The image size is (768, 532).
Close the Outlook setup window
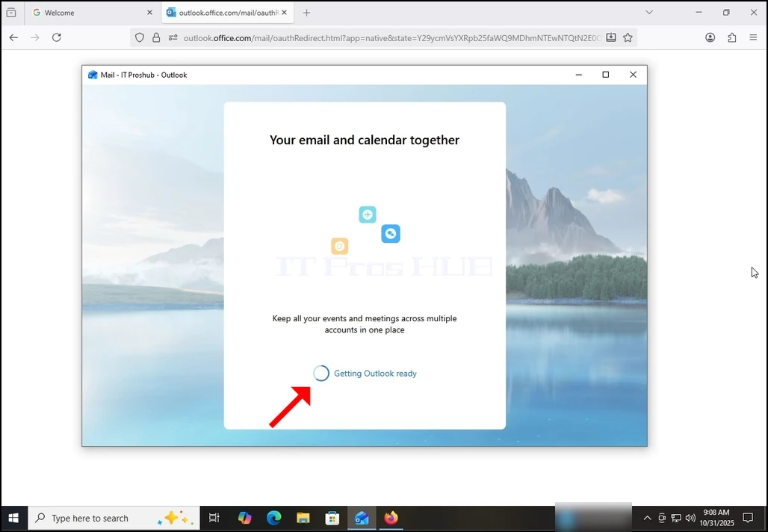point(633,75)
